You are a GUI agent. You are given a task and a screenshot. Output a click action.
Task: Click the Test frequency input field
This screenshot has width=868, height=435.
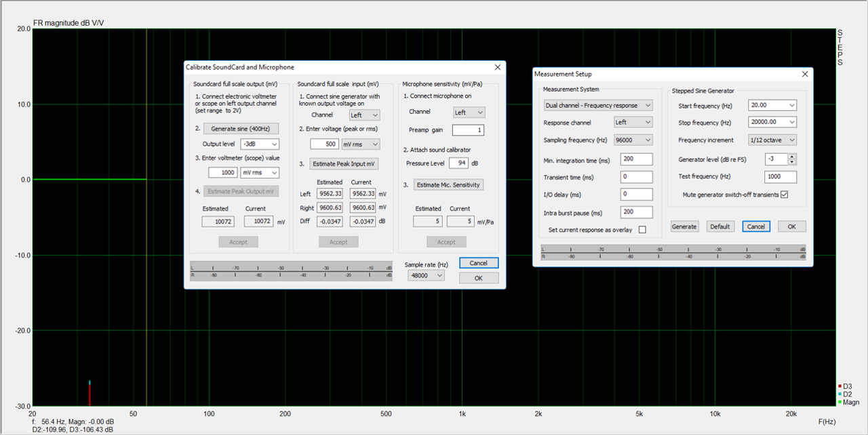(x=780, y=177)
